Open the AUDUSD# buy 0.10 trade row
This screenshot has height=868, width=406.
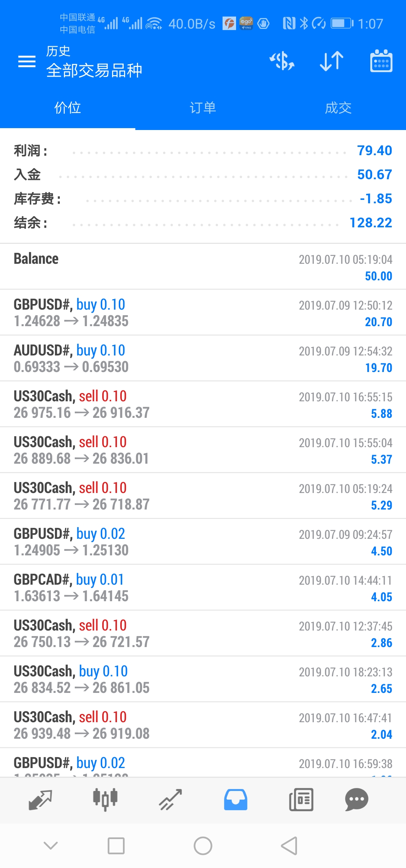[x=203, y=358]
